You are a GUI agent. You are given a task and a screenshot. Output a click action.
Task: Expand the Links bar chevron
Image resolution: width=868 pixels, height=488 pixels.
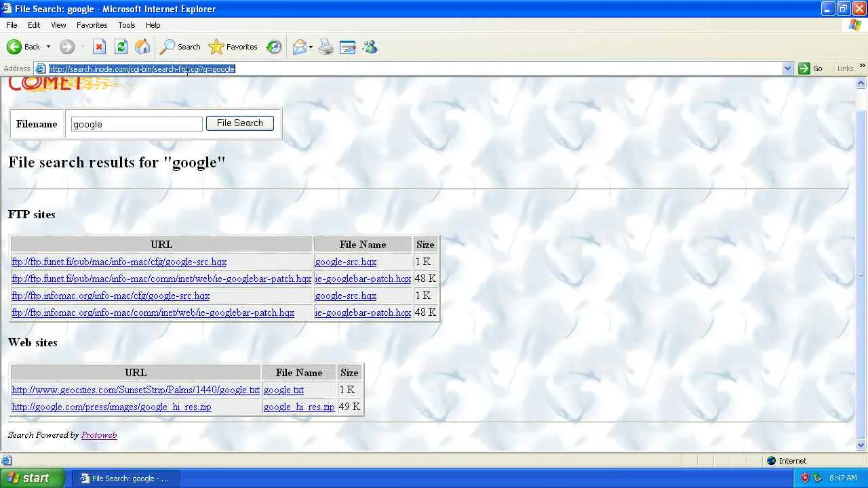pyautogui.click(x=862, y=66)
